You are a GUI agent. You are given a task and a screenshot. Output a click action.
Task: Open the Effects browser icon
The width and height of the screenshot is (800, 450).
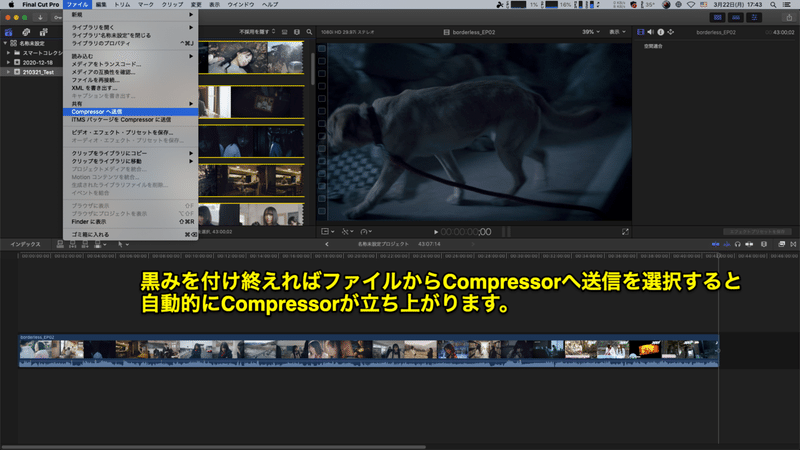(782, 244)
